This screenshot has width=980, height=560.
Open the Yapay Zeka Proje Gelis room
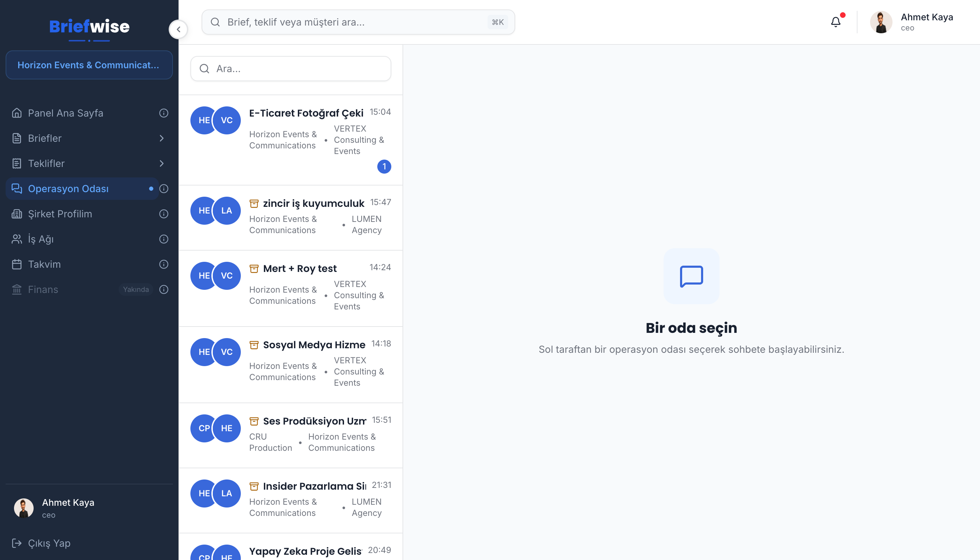[x=291, y=547]
